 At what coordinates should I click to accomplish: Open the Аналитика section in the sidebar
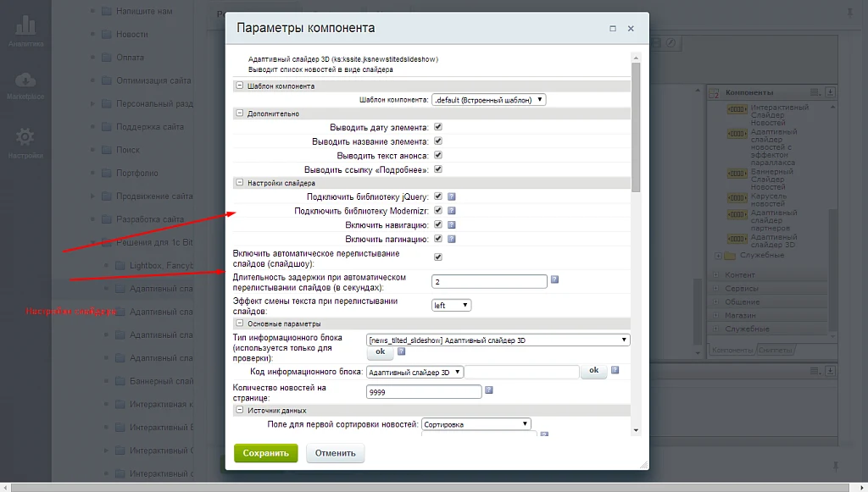pyautogui.click(x=25, y=30)
